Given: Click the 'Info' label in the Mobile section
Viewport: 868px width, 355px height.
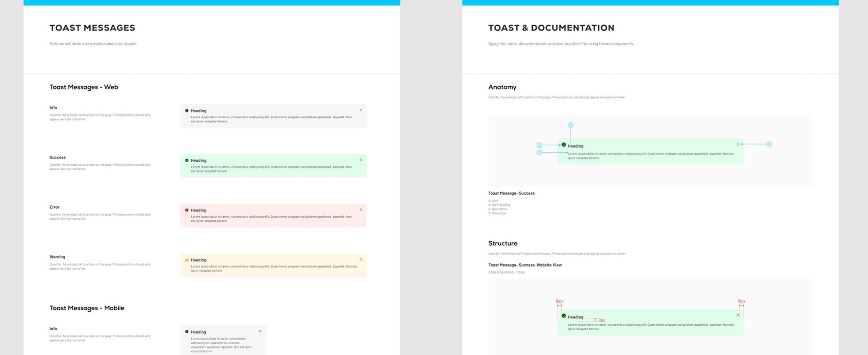Looking at the screenshot, I should (x=53, y=328).
